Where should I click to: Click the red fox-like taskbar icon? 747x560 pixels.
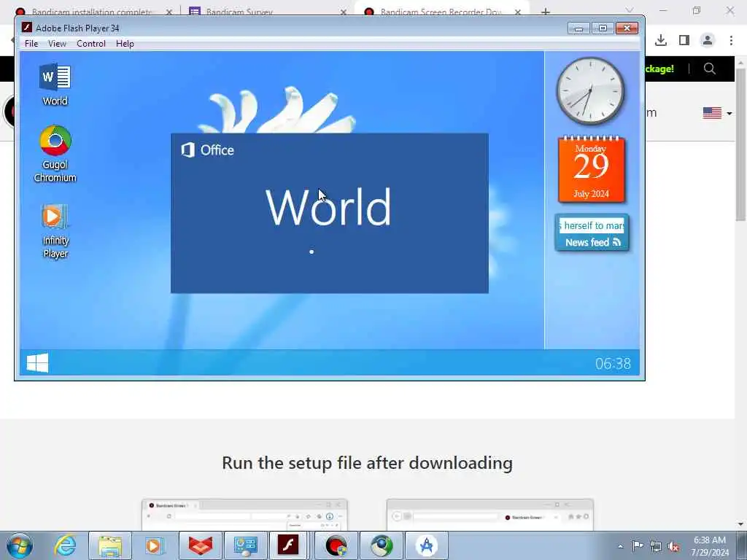(x=201, y=545)
